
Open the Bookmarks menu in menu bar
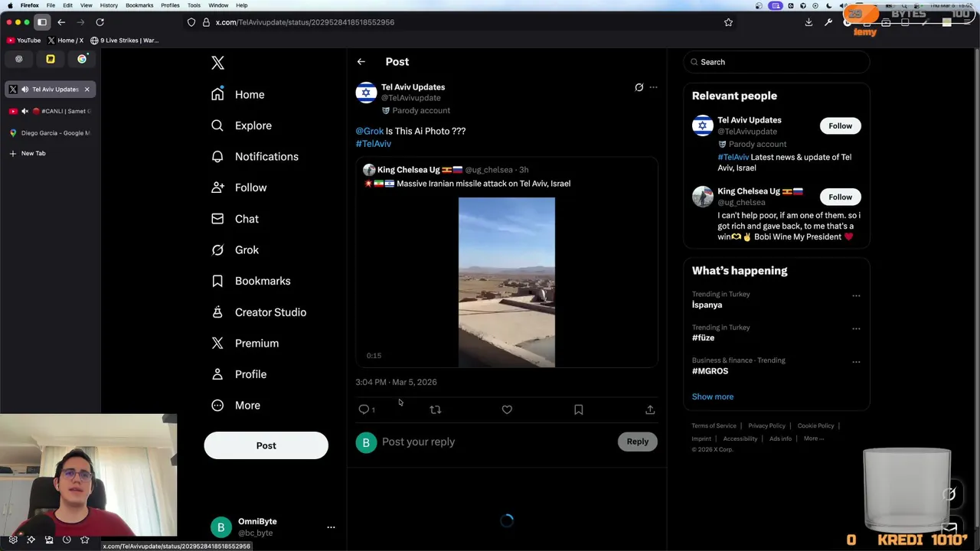click(x=139, y=5)
